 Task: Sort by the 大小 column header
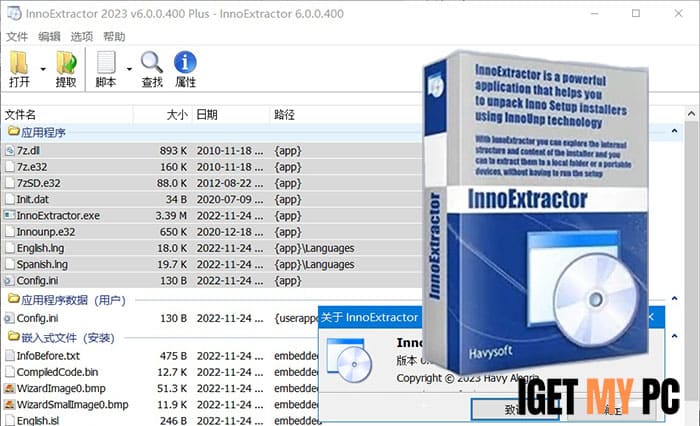pos(162,115)
